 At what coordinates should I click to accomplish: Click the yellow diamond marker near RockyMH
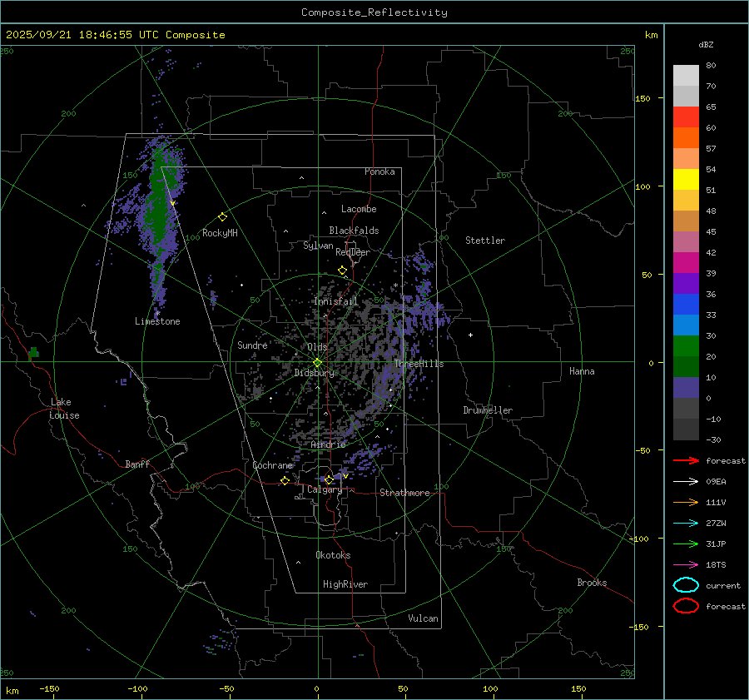(x=222, y=216)
